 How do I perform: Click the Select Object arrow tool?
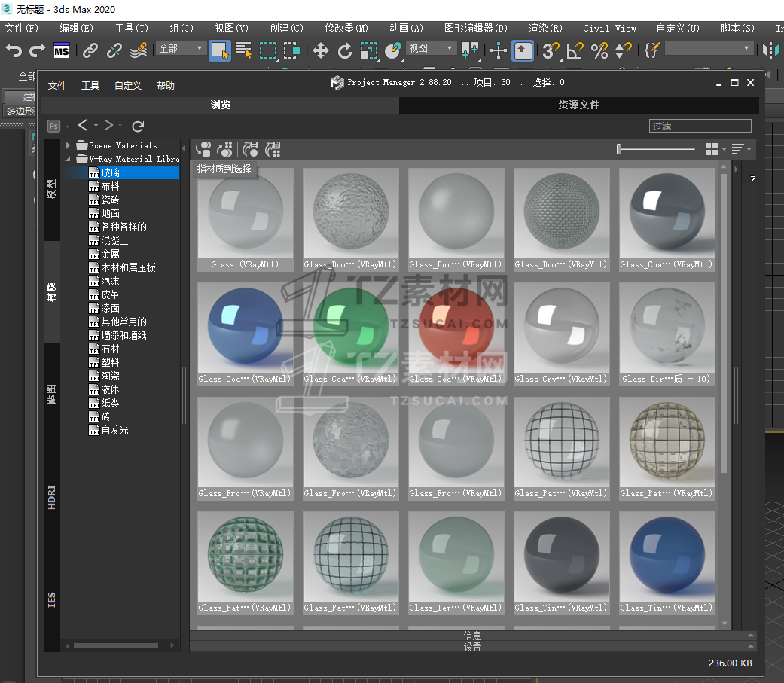[219, 51]
